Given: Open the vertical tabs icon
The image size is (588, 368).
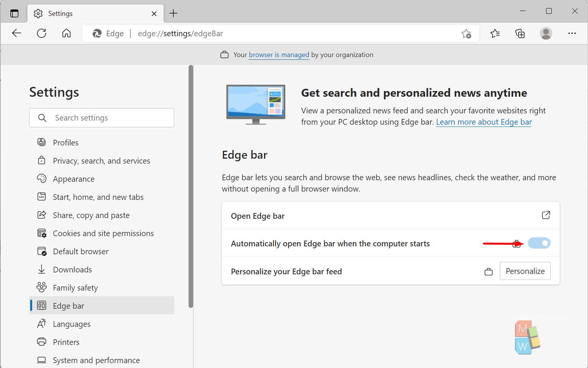Looking at the screenshot, I should 14,14.
